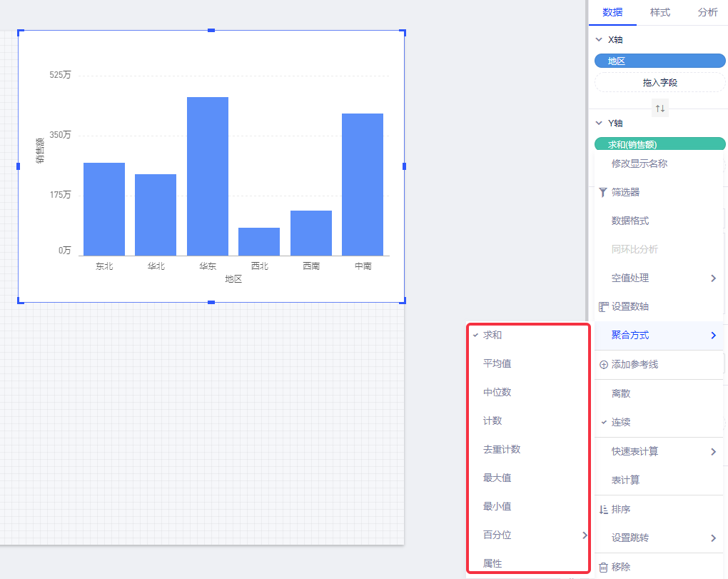Image resolution: width=728 pixels, height=579 pixels.
Task: Collapse the X轴 section
Action: point(599,40)
